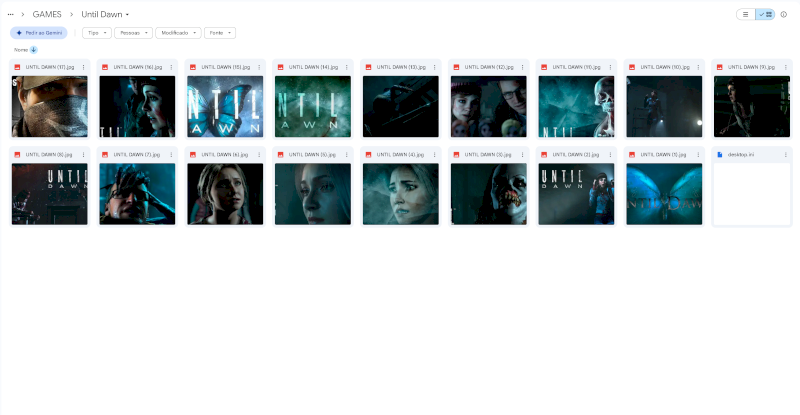Open more options for UNTIL DAWN (8).jpg
The height and width of the screenshot is (415, 800).
pos(84,155)
